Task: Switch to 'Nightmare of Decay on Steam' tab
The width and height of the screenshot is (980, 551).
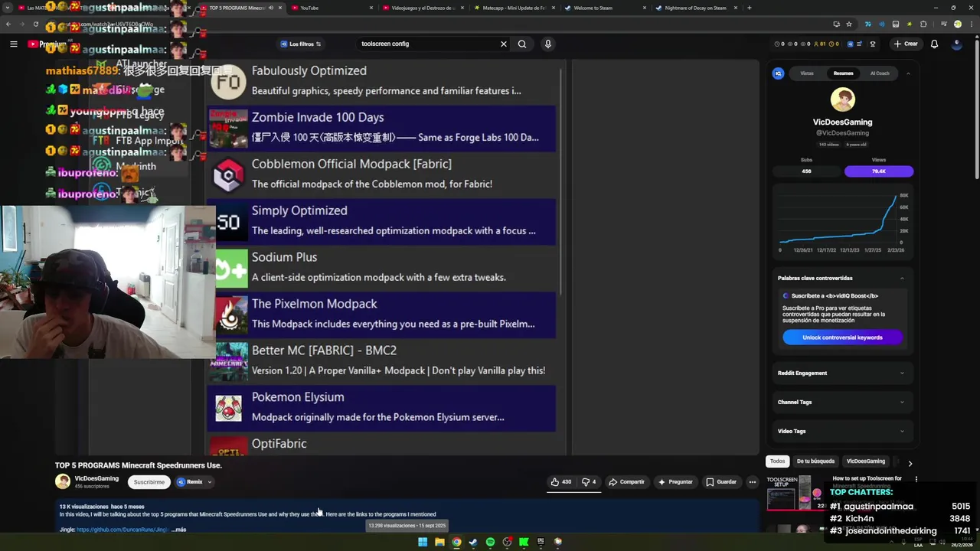Action: [695, 8]
